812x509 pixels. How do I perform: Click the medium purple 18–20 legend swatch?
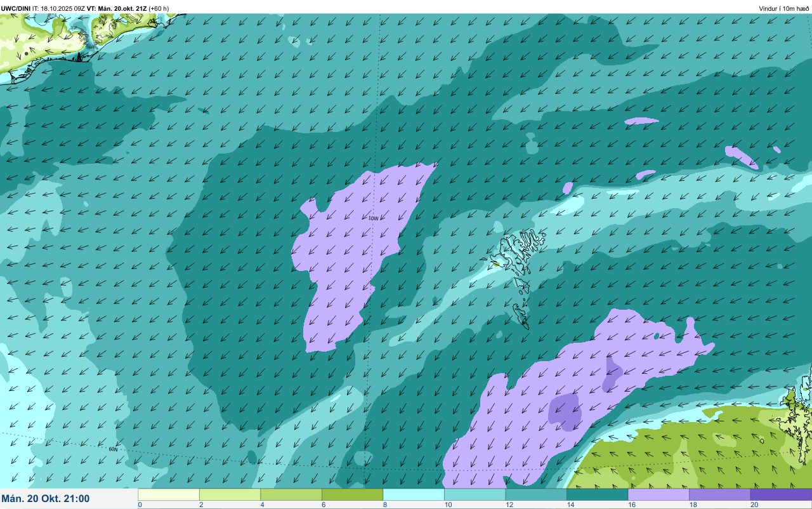pyautogui.click(x=719, y=494)
